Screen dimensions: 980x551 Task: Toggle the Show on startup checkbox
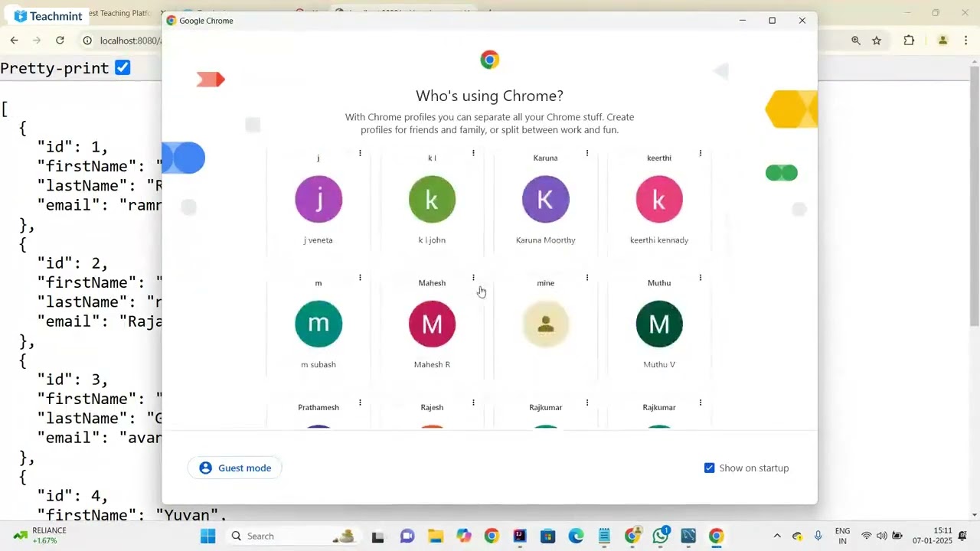point(709,468)
